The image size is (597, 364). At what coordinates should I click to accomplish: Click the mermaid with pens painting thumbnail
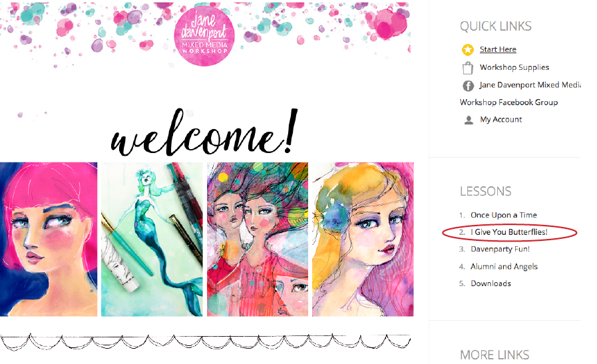(152, 239)
